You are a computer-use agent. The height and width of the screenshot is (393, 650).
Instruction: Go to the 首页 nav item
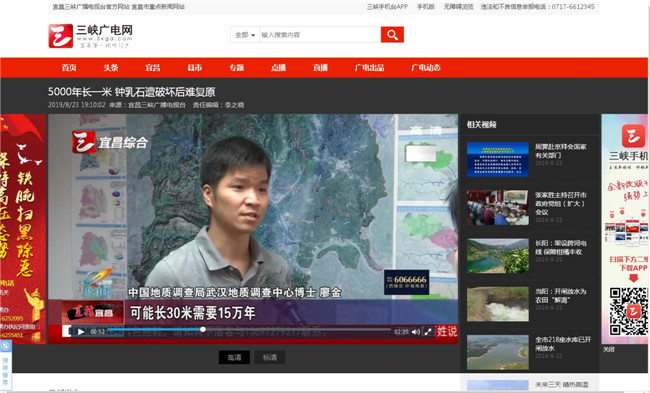coord(69,68)
